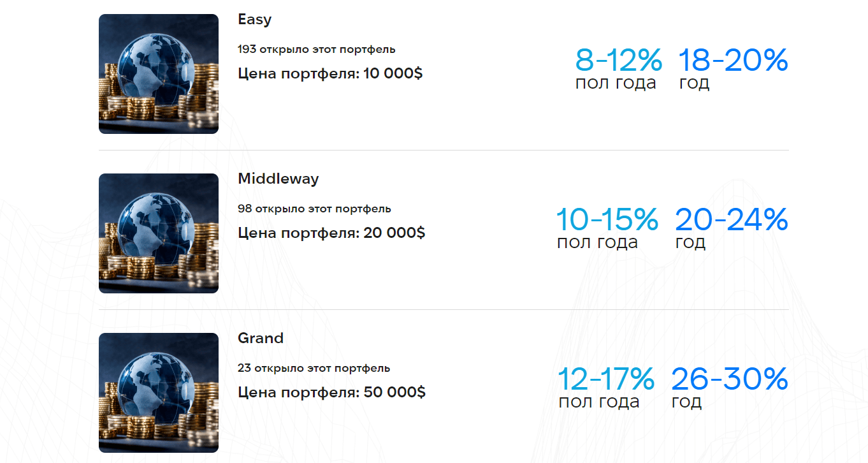Click '23 открыло этот портфель' text
This screenshot has width=868, height=463.
(314, 368)
